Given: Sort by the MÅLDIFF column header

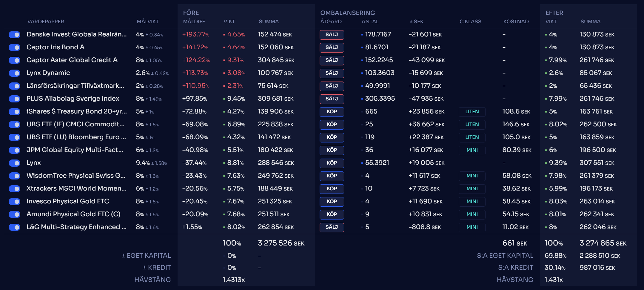Looking at the screenshot, I should coord(194,22).
